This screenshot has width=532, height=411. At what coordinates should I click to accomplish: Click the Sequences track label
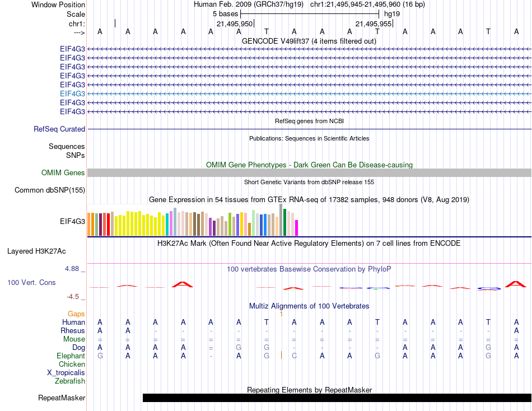(67, 146)
